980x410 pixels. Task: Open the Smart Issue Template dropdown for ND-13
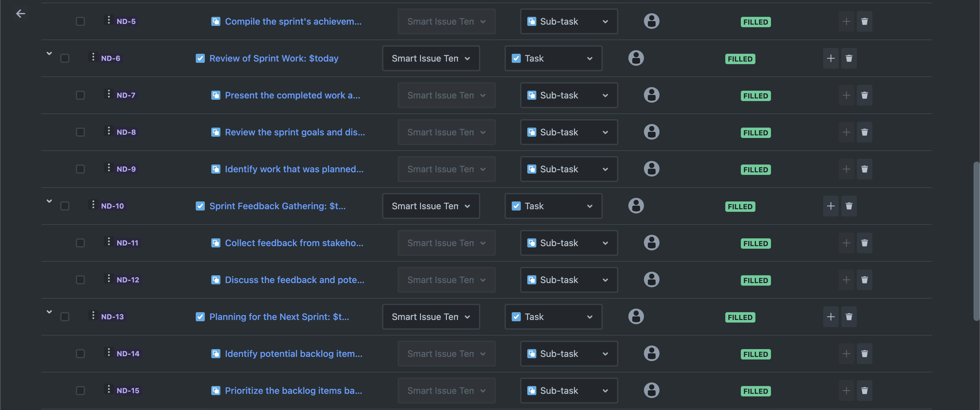431,316
